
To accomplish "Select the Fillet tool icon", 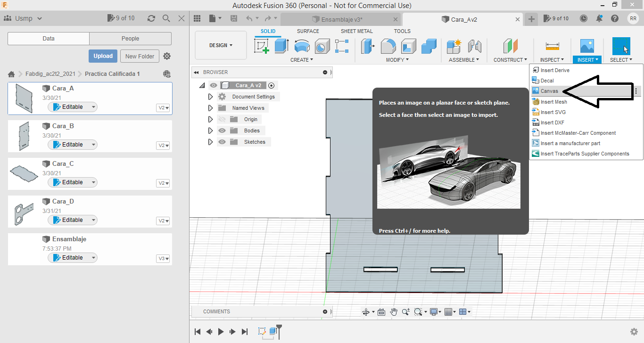I will 388,46.
